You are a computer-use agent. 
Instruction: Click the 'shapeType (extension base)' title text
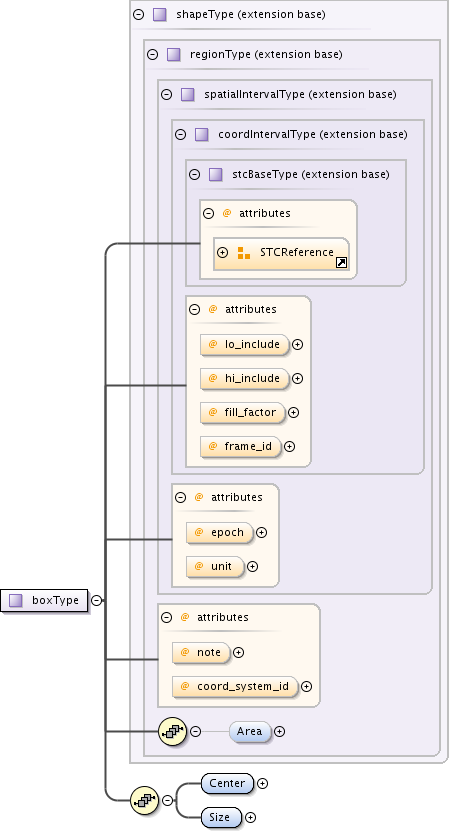(x=251, y=14)
